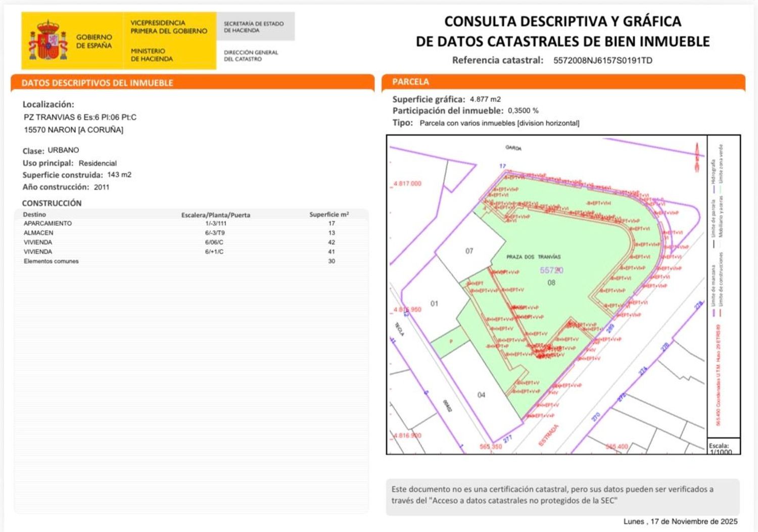
Task: Click the 'GAROA' street label on map
Action: pos(513,148)
